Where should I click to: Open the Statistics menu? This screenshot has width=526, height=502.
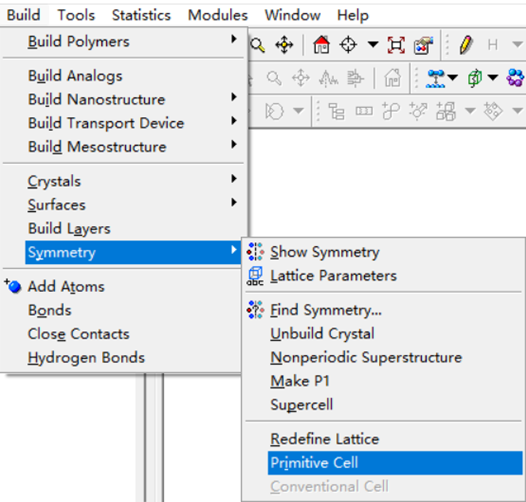click(141, 15)
